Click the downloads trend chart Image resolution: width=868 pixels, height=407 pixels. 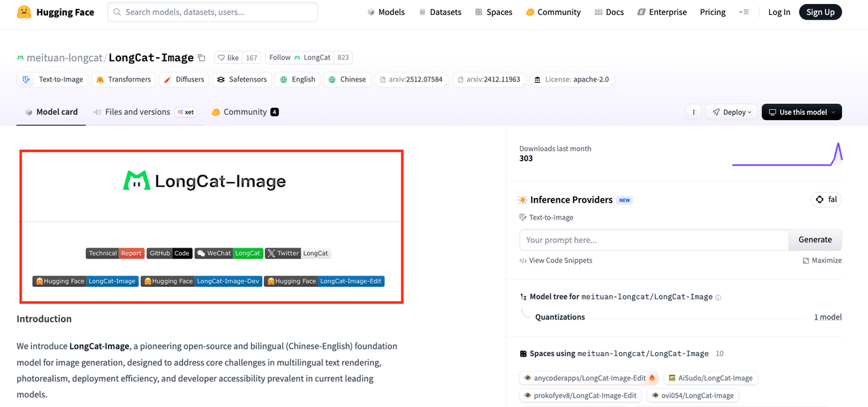point(787,154)
